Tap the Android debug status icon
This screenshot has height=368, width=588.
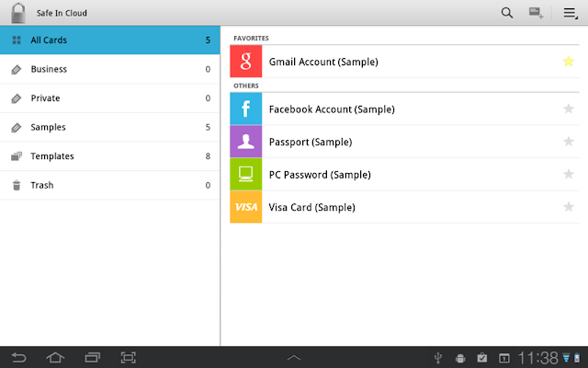click(x=460, y=359)
